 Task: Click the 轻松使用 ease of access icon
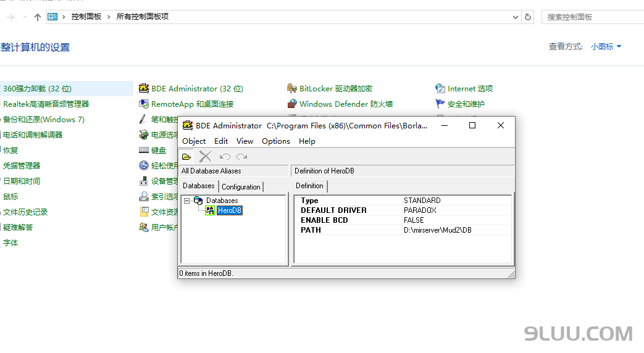click(144, 165)
